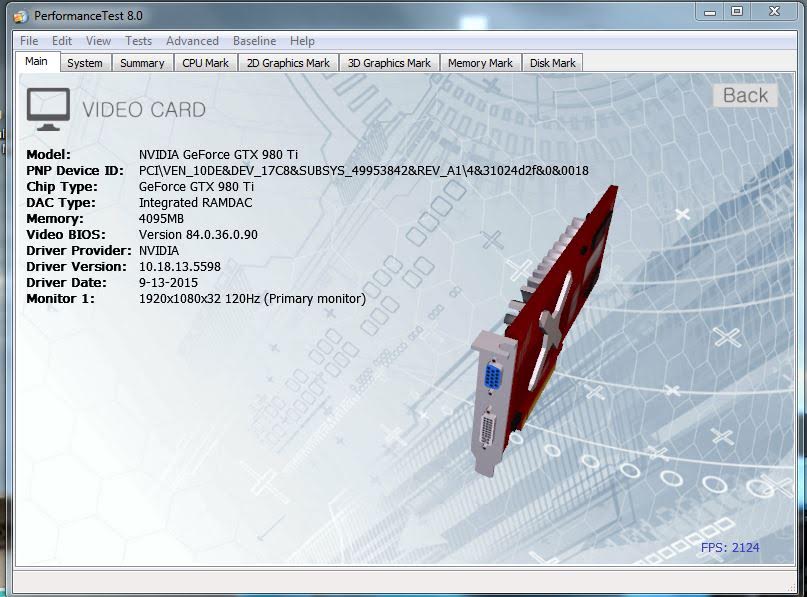The height and width of the screenshot is (597, 807).
Task: Click the VIDEO CARD heading text
Action: pos(144,110)
